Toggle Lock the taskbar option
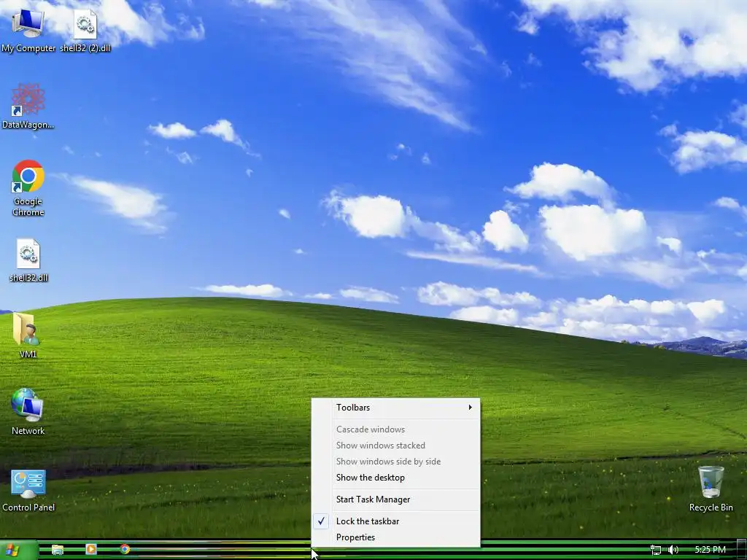 point(395,521)
